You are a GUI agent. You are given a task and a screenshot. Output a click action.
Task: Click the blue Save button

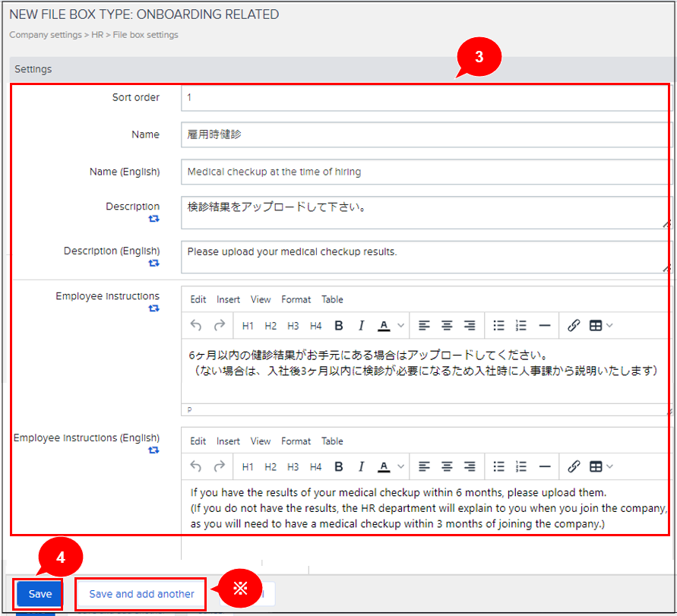point(40,594)
